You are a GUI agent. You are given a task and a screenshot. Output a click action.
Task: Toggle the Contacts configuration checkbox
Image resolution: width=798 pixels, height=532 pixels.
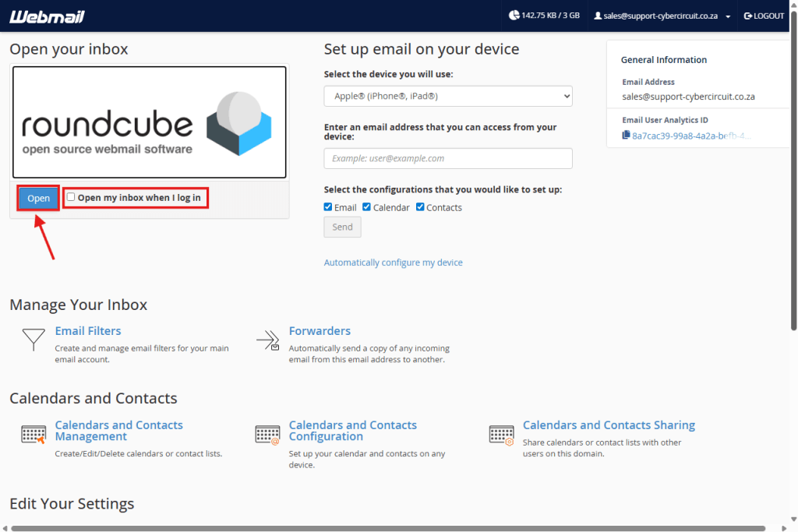420,207
